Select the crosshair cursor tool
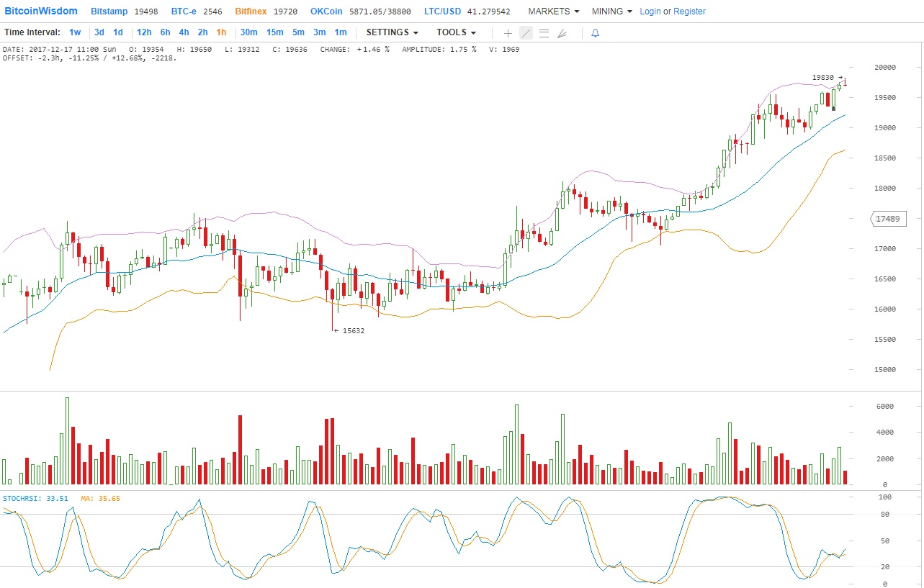The width and height of the screenshot is (924, 588). [x=508, y=33]
